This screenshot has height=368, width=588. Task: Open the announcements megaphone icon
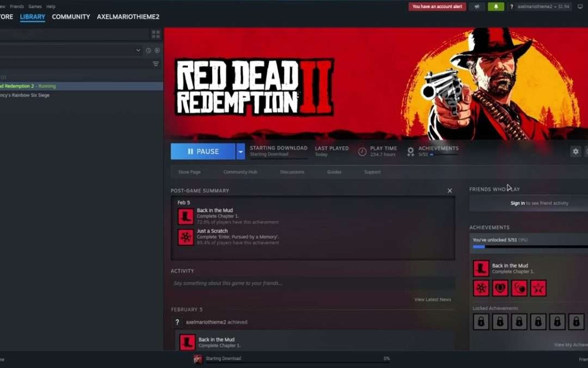point(477,7)
